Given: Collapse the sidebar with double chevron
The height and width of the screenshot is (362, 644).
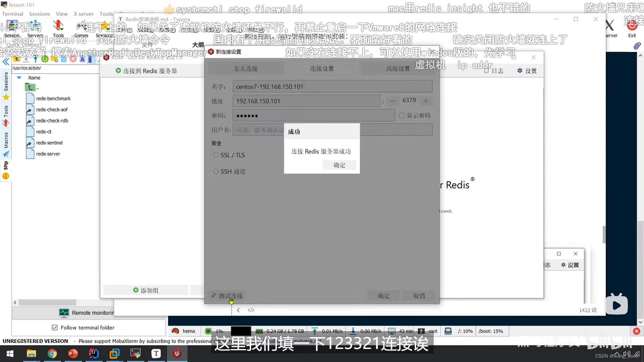Looking at the screenshot, I should click(x=6, y=62).
